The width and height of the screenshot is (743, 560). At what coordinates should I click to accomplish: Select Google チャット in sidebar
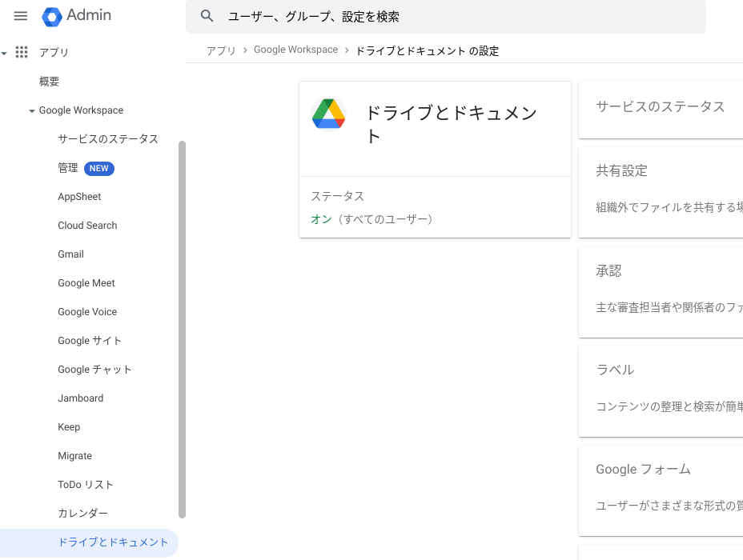94,370
